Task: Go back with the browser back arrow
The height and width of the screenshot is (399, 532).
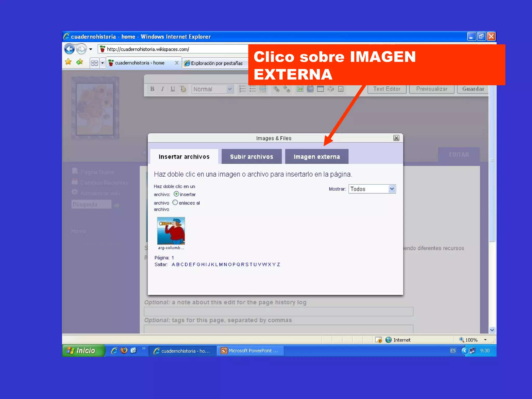Action: point(69,49)
